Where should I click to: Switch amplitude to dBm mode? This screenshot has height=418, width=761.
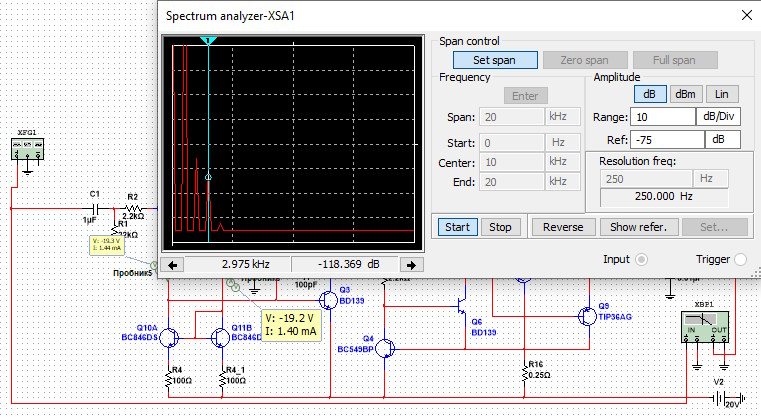[x=685, y=93]
